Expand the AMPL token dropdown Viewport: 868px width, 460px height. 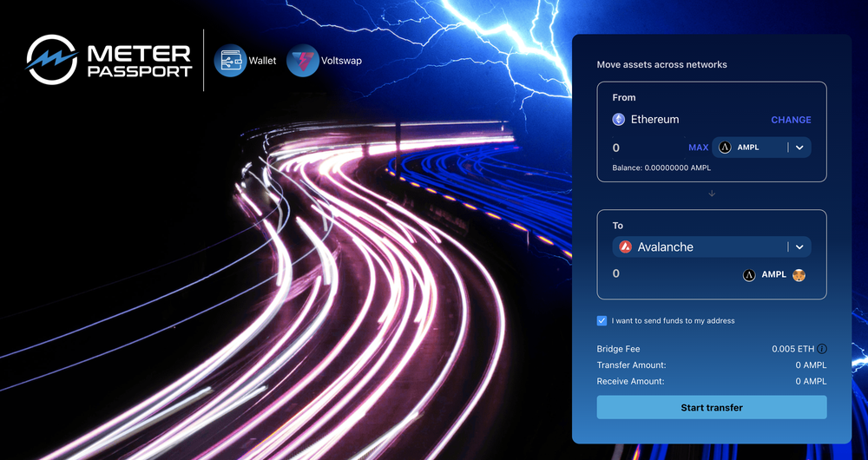799,148
